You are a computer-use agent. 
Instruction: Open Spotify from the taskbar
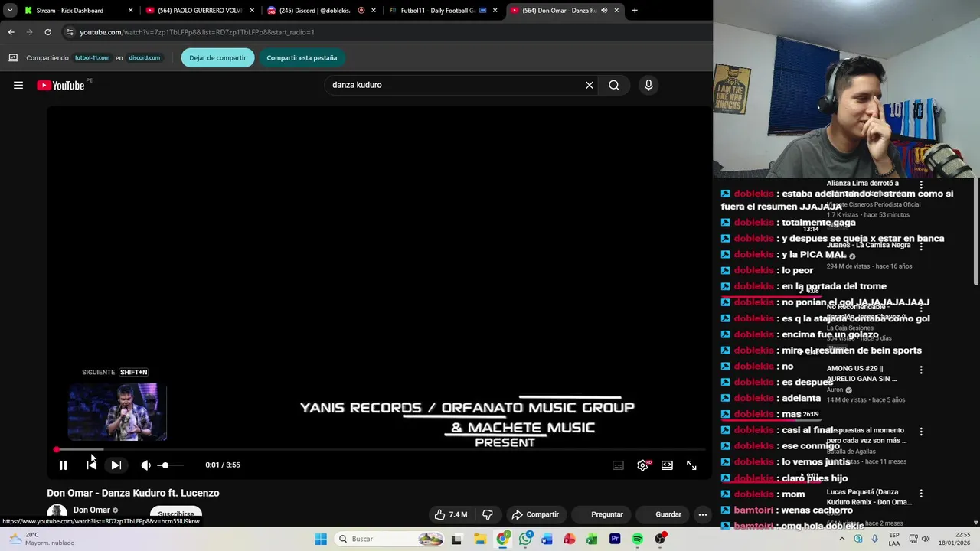637,539
